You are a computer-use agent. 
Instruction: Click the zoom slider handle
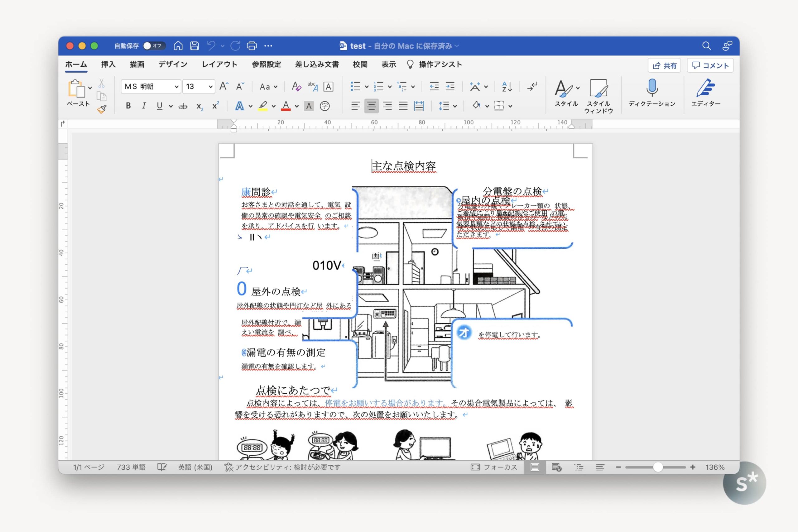[658, 467]
